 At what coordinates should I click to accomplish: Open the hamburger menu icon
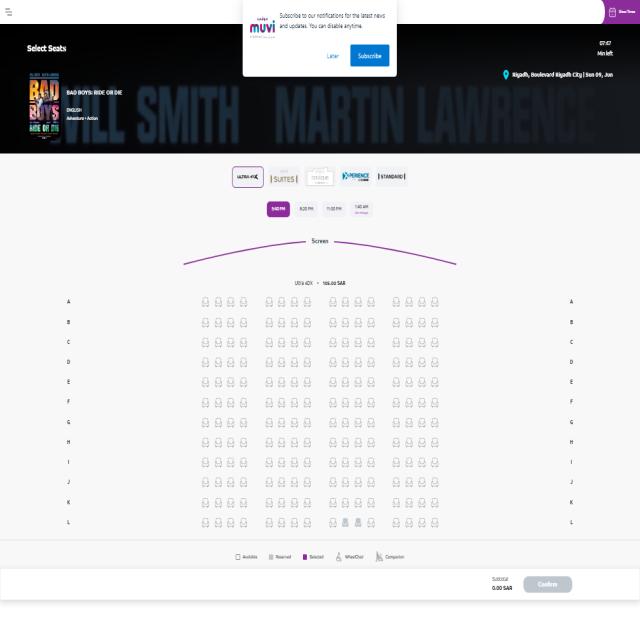pos(9,12)
